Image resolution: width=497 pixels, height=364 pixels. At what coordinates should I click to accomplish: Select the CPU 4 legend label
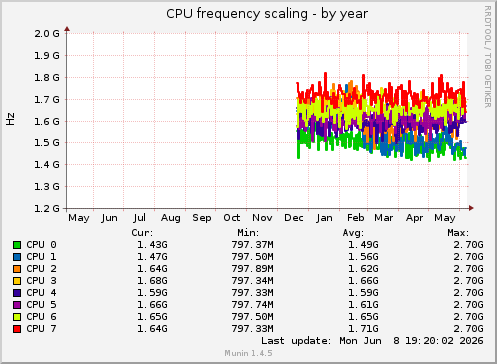(x=41, y=293)
